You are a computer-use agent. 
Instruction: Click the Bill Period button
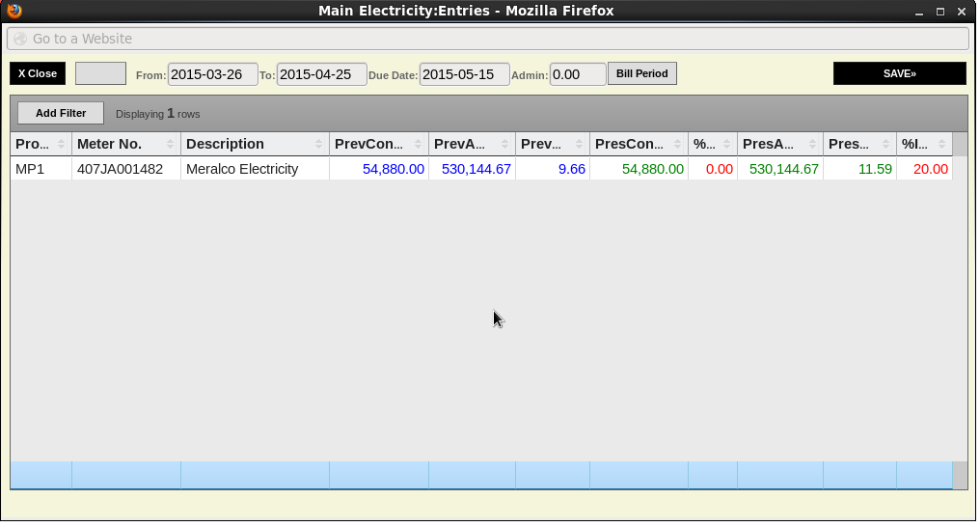click(641, 73)
